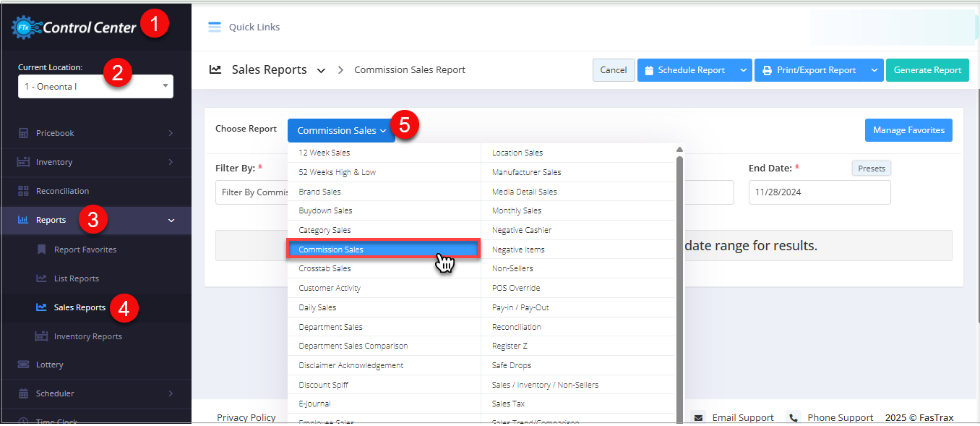Click the Reconciliation grid icon
Screen dimensions: 980x426
[x=23, y=191]
